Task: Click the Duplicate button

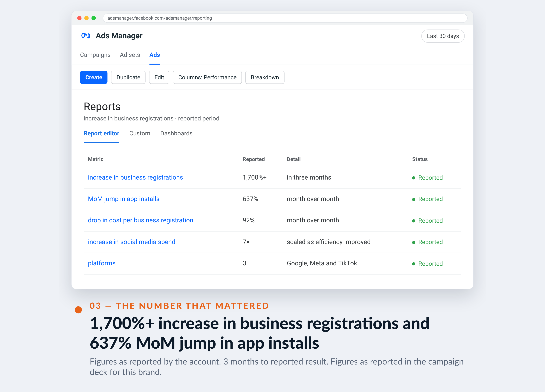Action: point(128,77)
